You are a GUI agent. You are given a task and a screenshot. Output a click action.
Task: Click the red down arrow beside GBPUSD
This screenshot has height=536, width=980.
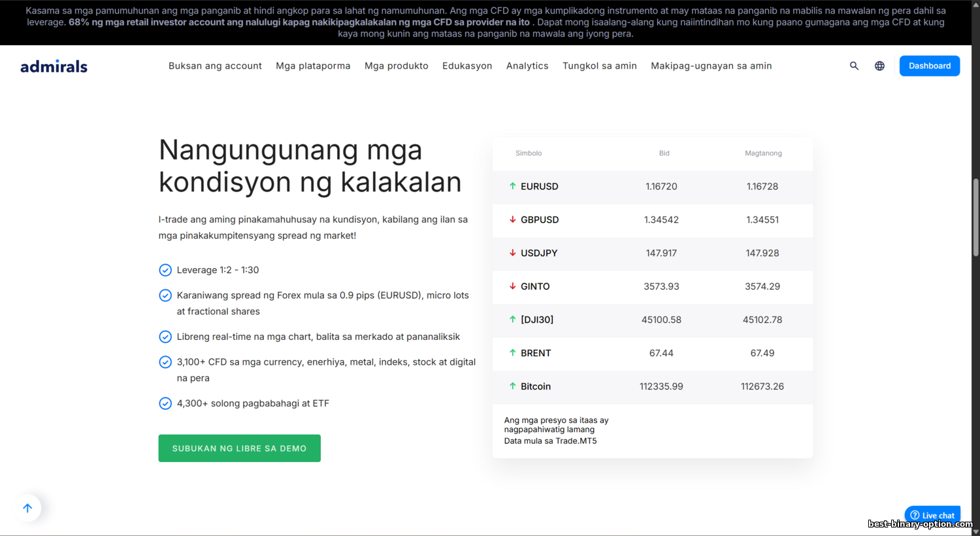(x=513, y=220)
